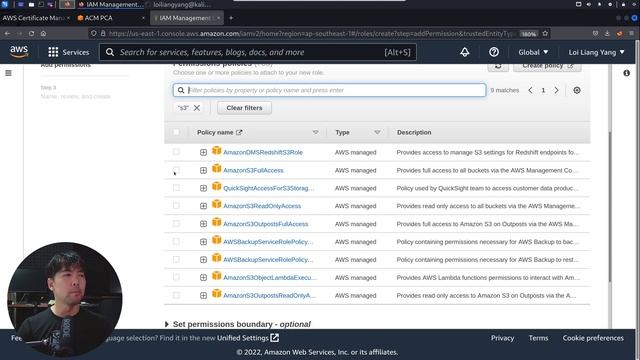Expand the AmazonS3OutpostsFullAccess policy details

point(203,224)
